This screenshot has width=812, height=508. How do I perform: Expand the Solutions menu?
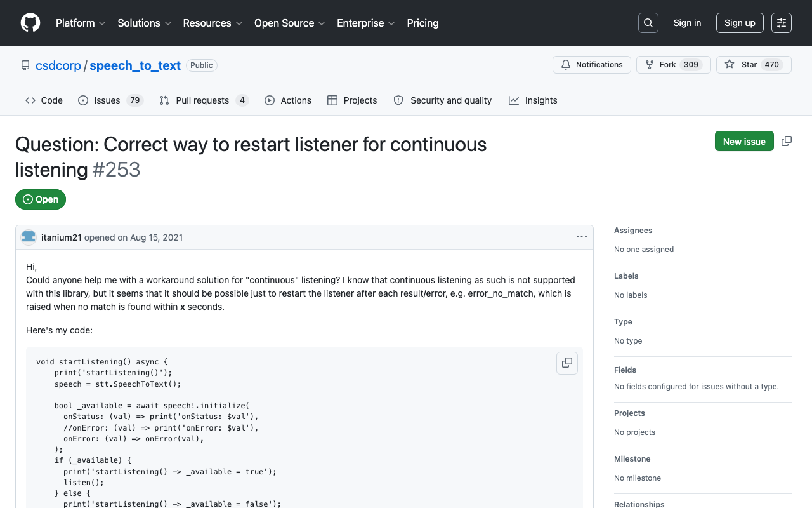coord(145,23)
